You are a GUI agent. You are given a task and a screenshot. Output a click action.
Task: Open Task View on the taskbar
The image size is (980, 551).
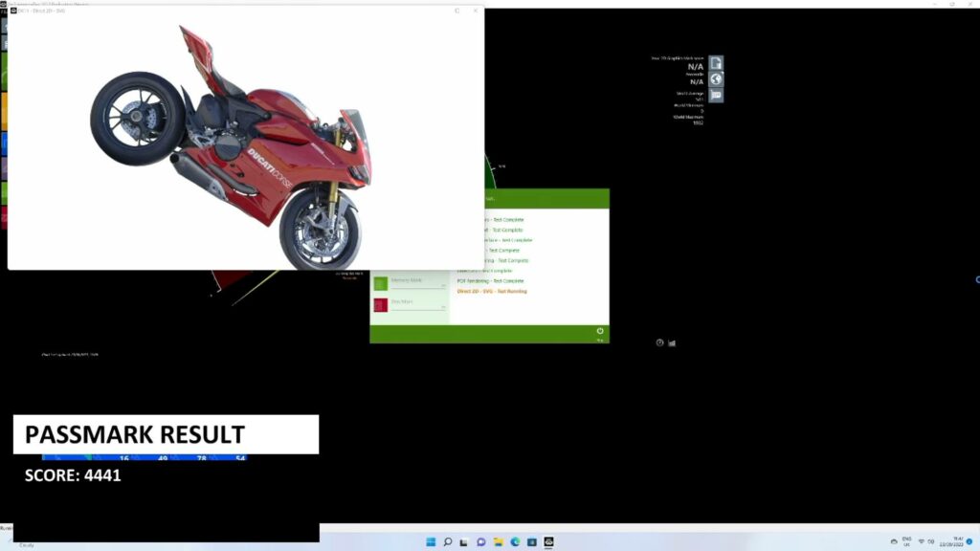pos(464,541)
